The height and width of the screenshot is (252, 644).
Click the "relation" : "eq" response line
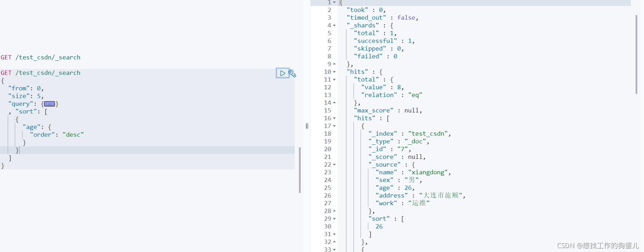pyautogui.click(x=392, y=95)
